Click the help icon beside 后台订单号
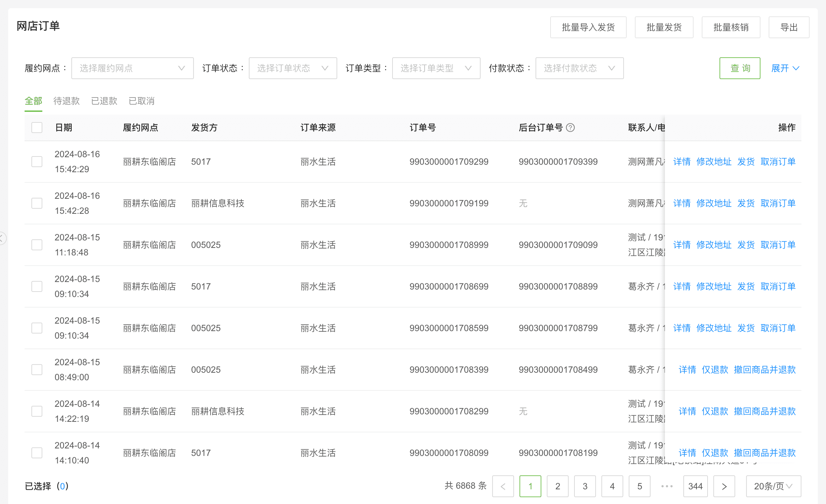Screen dimensions: 826x504 [x=570, y=128]
